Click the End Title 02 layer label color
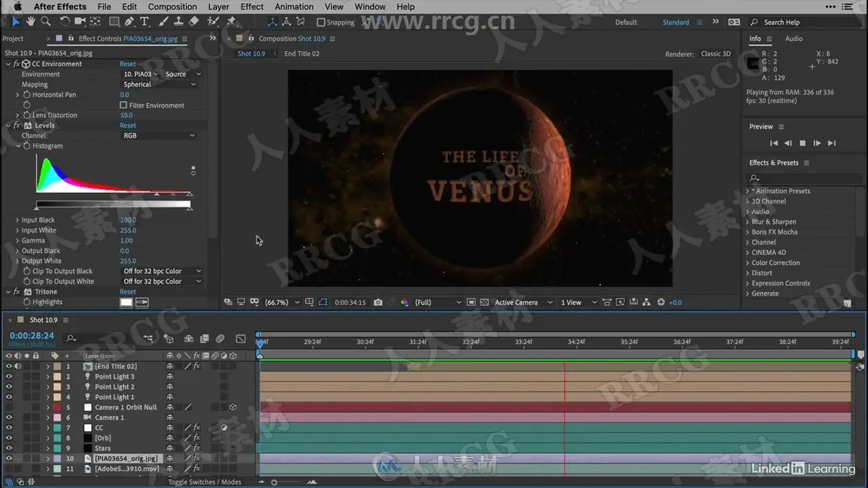868x488 pixels. [x=57, y=366]
